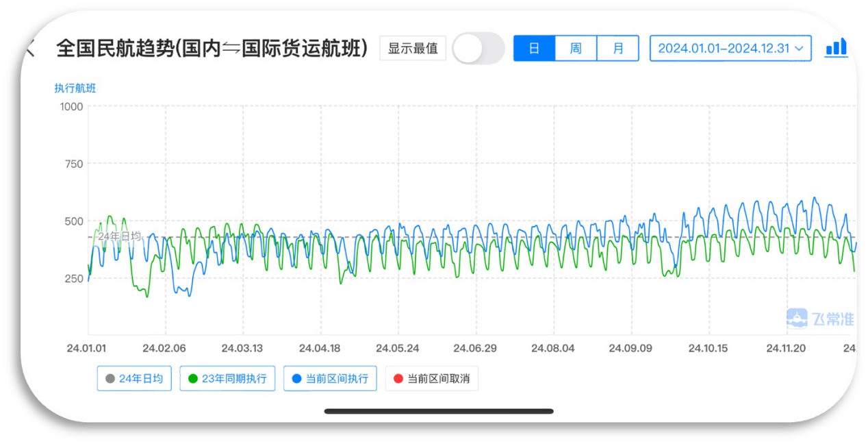Toggle the 23年同期执行 legend series
868x444 pixels.
pyautogui.click(x=227, y=378)
